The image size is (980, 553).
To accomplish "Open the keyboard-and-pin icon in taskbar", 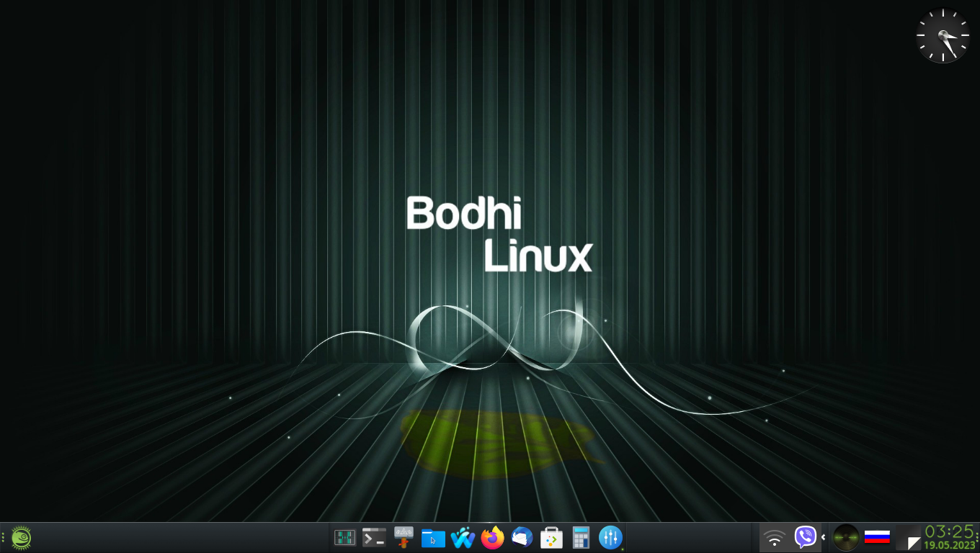I will tap(404, 537).
